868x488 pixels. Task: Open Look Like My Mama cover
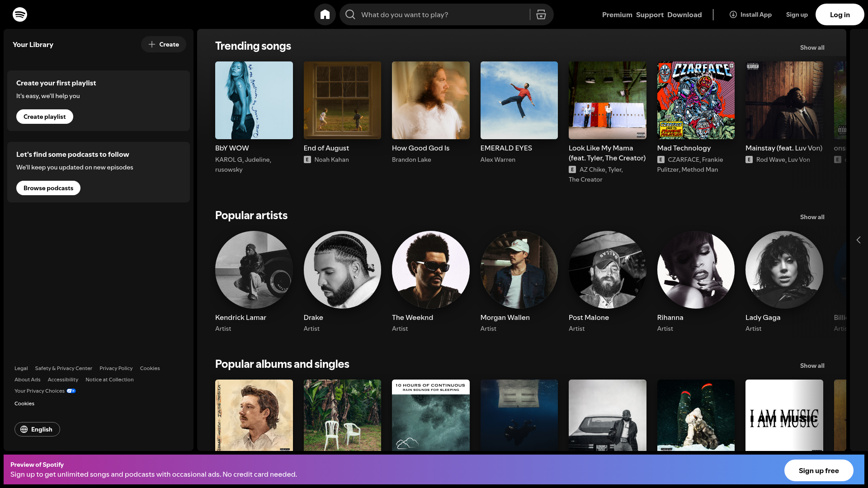point(608,100)
